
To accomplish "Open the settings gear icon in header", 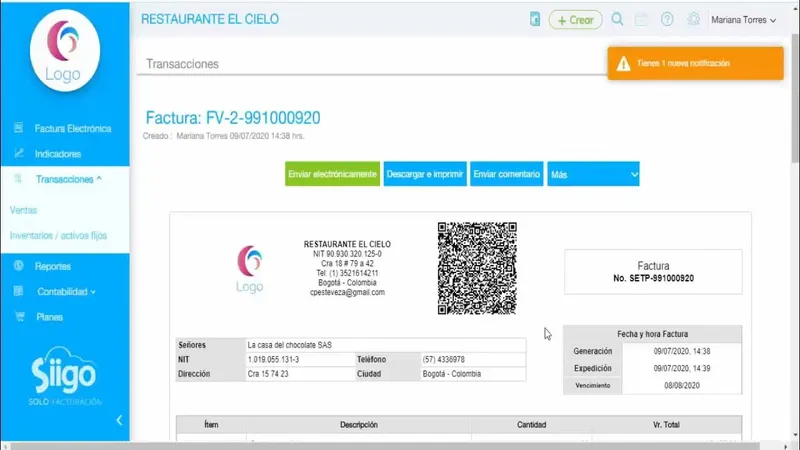I will click(x=693, y=19).
